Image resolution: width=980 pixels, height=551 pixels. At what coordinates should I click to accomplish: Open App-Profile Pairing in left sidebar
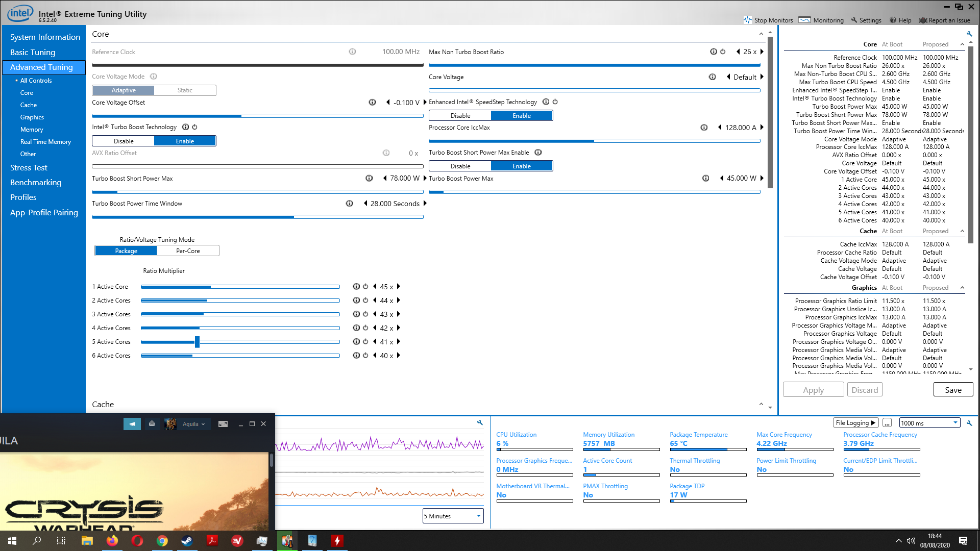click(x=44, y=212)
